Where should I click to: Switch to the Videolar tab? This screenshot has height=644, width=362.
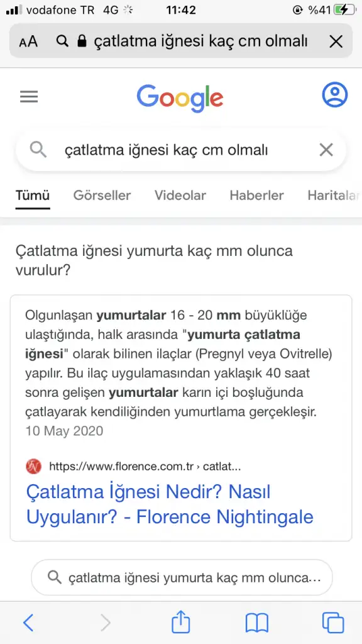pos(180,195)
